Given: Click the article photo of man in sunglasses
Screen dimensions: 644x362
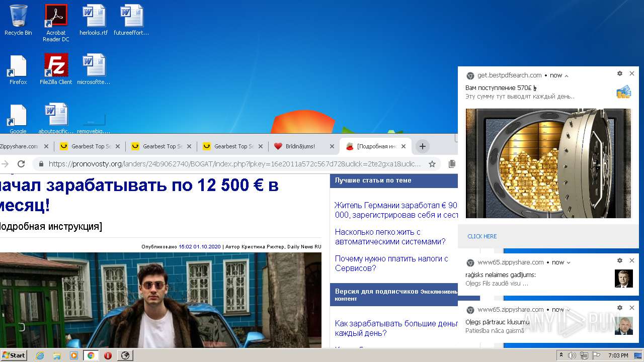Looking at the screenshot, I should (x=160, y=300).
